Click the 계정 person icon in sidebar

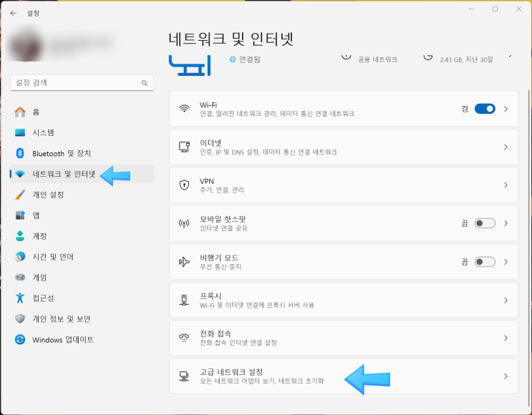point(20,236)
